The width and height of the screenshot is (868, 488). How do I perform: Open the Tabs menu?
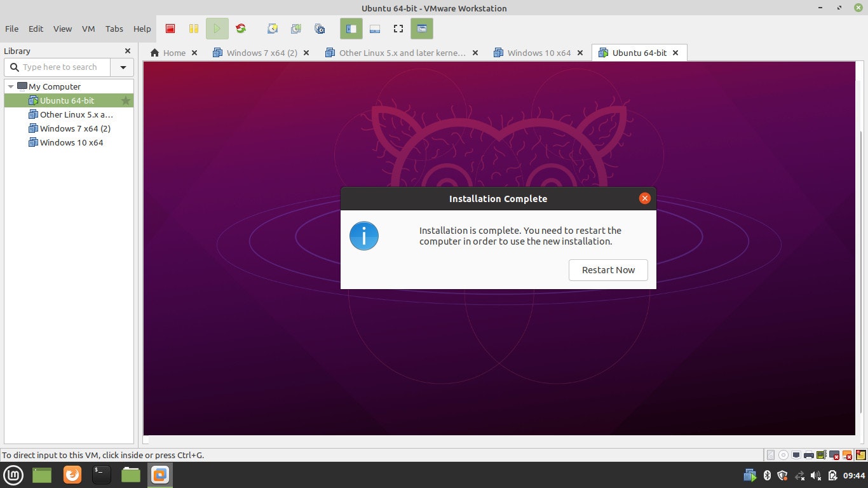(114, 29)
